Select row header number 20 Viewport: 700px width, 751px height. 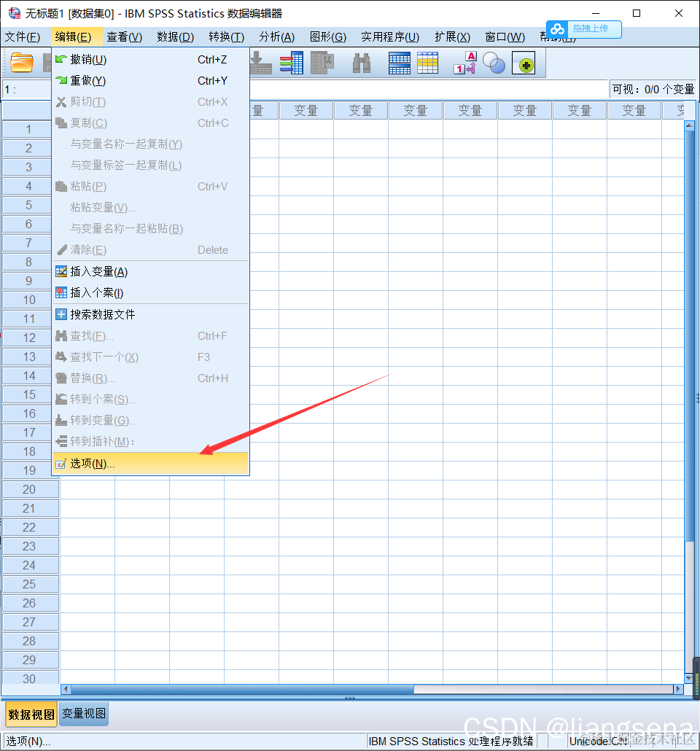click(x=30, y=489)
